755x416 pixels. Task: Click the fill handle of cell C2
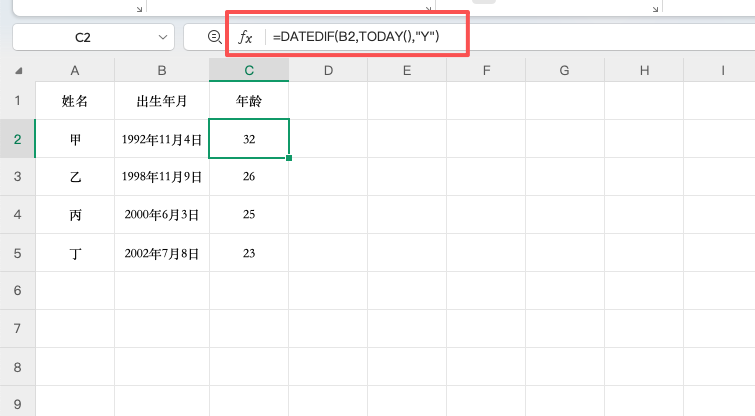pyautogui.click(x=289, y=158)
